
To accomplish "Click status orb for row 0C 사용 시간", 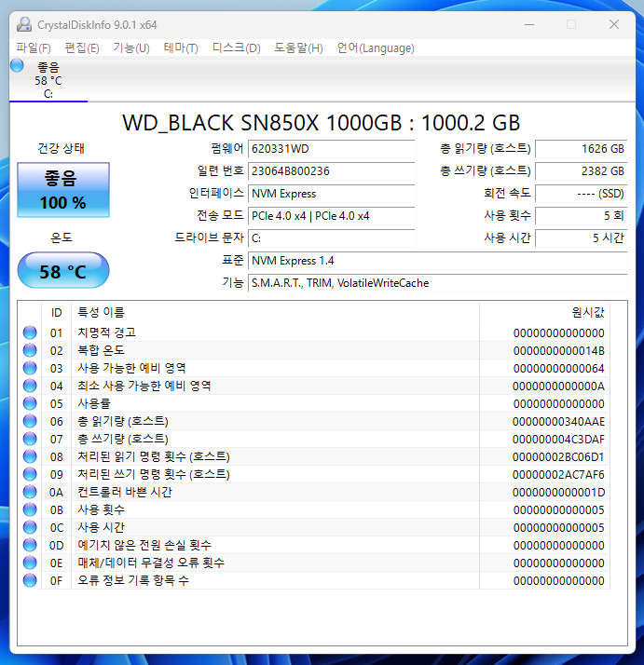I will coord(30,527).
